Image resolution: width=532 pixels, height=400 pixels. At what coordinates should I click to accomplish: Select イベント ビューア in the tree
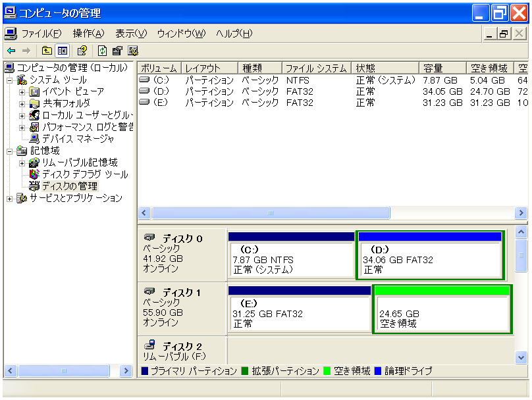pyautogui.click(x=73, y=91)
